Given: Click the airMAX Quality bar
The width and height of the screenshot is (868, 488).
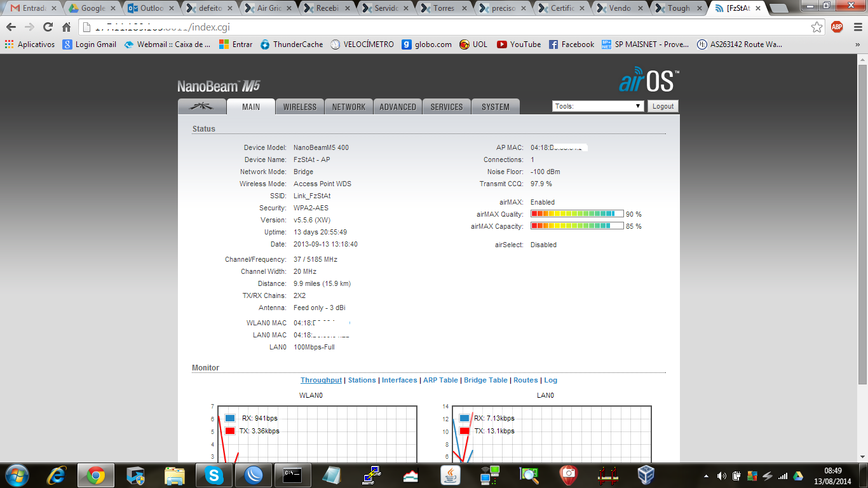Looking at the screenshot, I should (577, 214).
